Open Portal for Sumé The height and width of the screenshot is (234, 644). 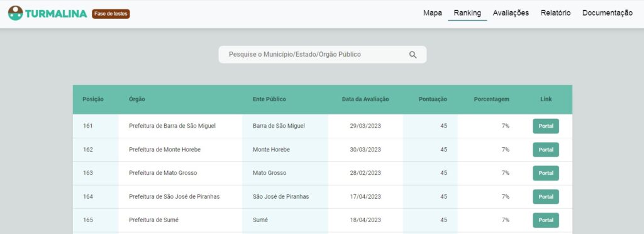(x=546, y=220)
